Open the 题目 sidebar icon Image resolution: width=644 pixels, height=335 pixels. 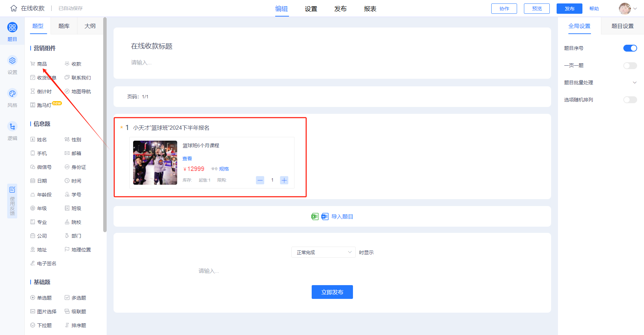12,28
